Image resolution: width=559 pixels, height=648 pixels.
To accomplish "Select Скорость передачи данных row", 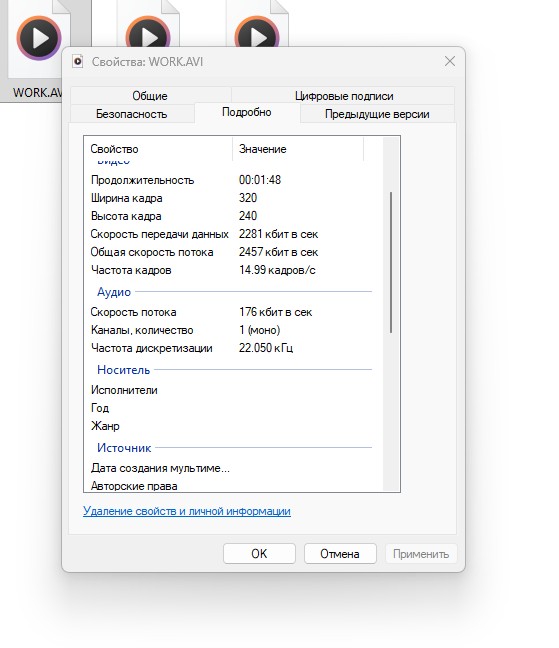I will click(231, 234).
